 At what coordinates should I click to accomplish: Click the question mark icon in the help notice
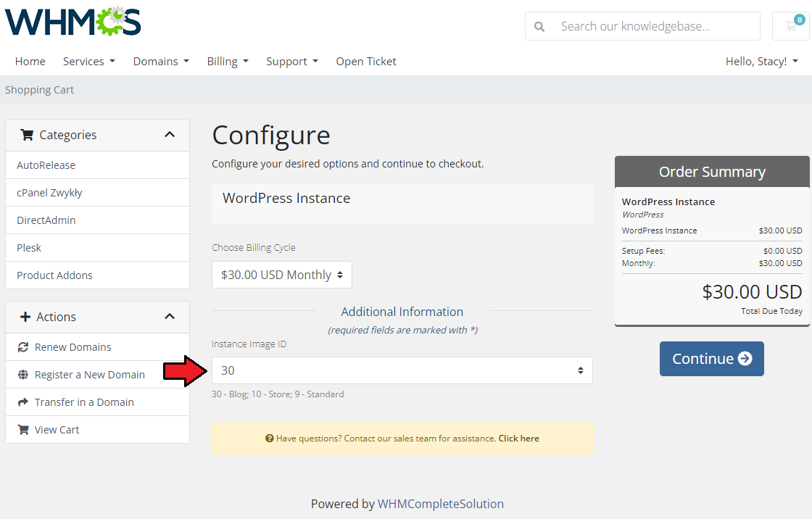pos(269,439)
